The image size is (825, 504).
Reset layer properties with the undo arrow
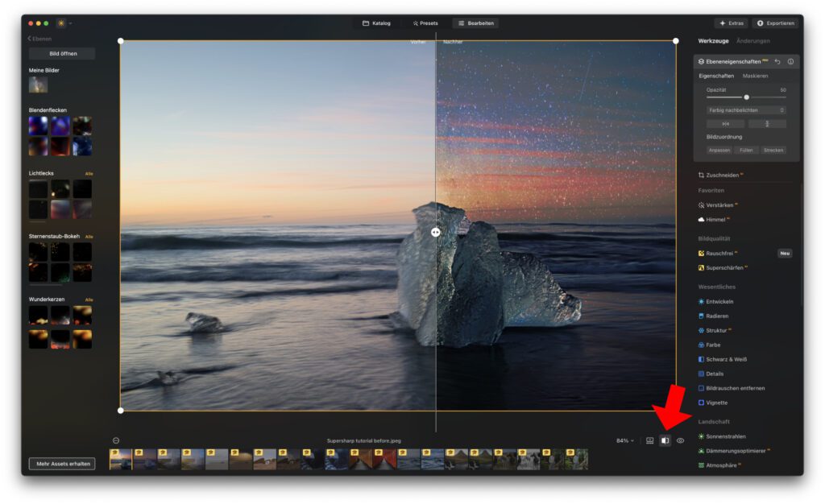tap(777, 61)
